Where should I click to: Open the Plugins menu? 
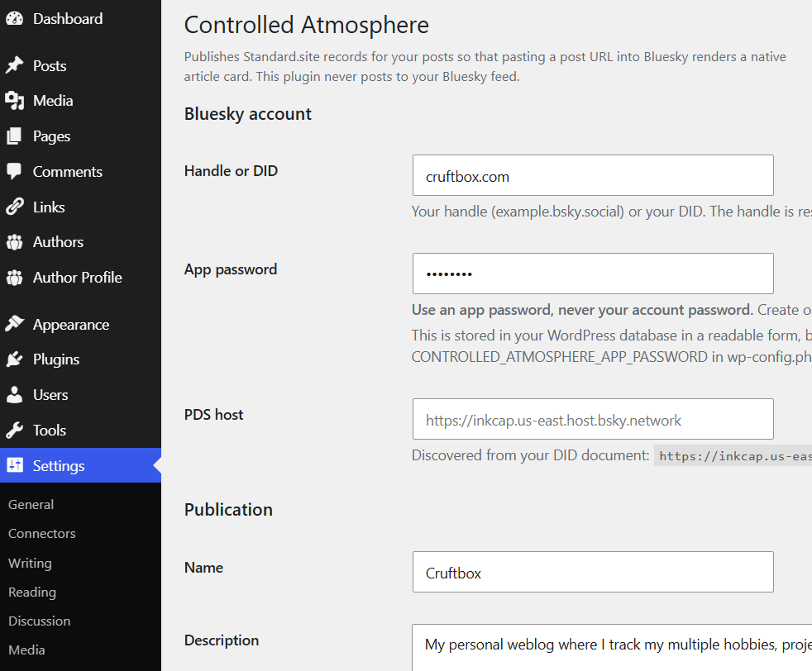pyautogui.click(x=56, y=359)
